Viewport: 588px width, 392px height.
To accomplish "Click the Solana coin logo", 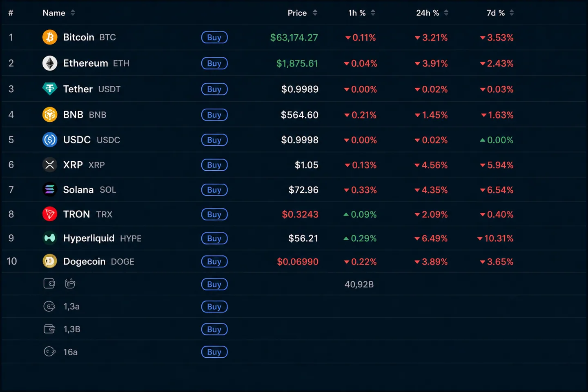I will 50,189.
